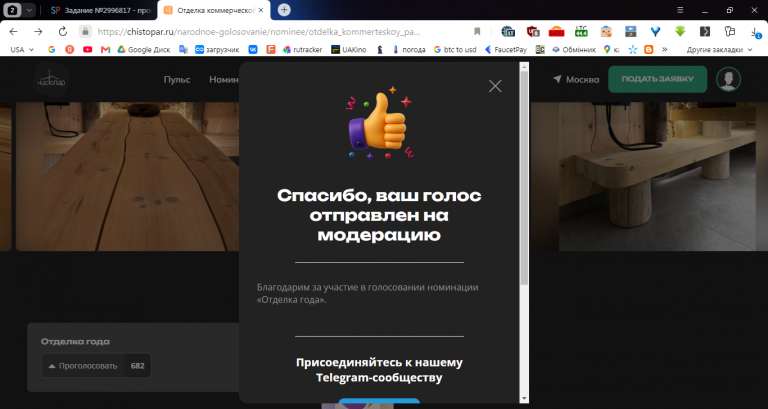768x409 pixels.
Task: Open the red price ticker extension
Action: (556, 31)
